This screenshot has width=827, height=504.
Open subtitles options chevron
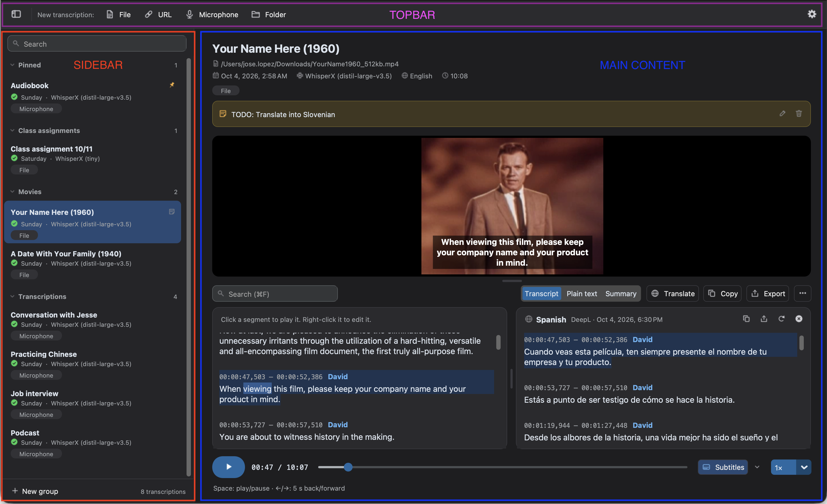[x=757, y=467]
